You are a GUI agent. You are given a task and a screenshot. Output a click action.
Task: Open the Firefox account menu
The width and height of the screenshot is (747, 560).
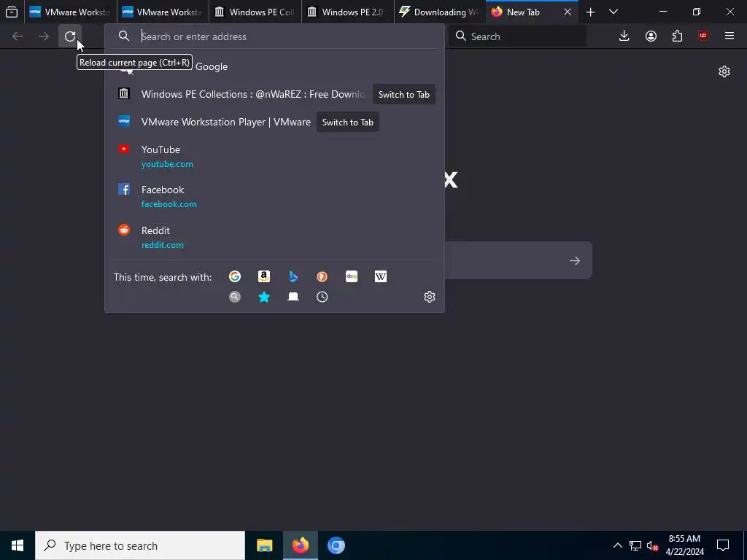651,36
